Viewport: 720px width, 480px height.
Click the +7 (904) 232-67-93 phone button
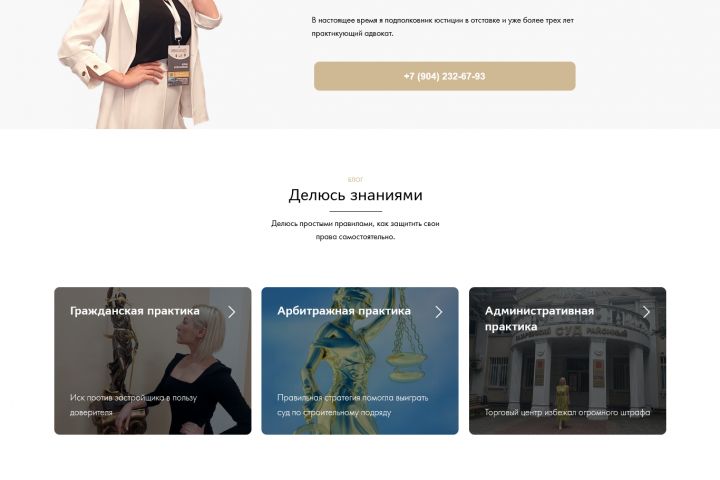[444, 76]
